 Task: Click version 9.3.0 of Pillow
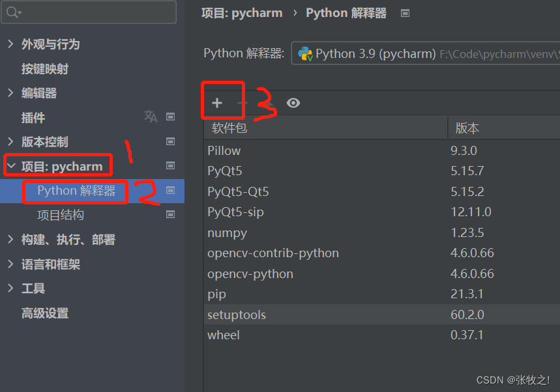[x=464, y=150]
